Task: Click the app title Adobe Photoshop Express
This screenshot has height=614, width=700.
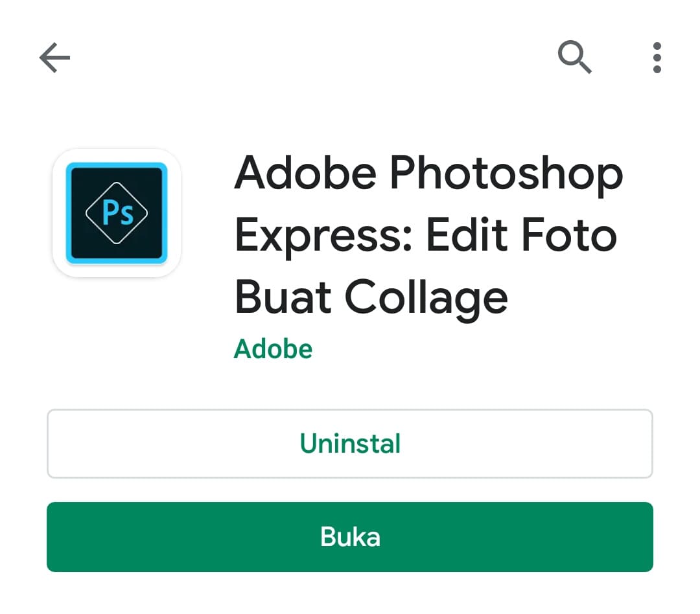Action: 428,235
